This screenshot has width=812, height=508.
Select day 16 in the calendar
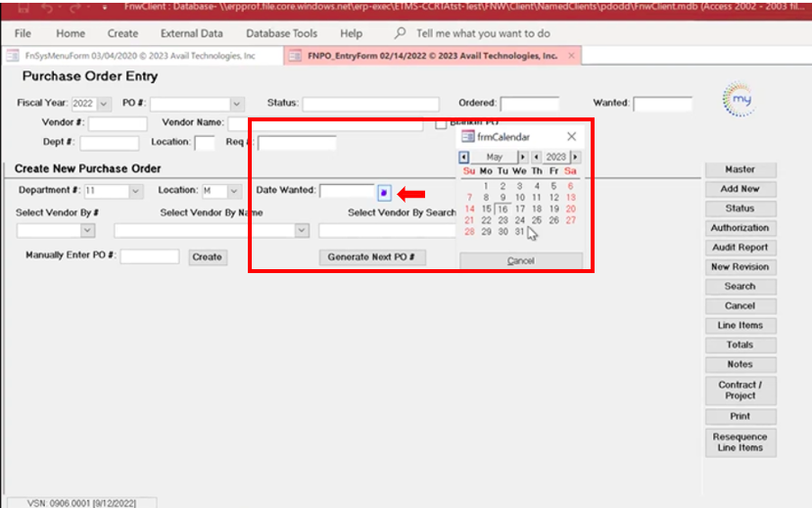click(x=502, y=208)
